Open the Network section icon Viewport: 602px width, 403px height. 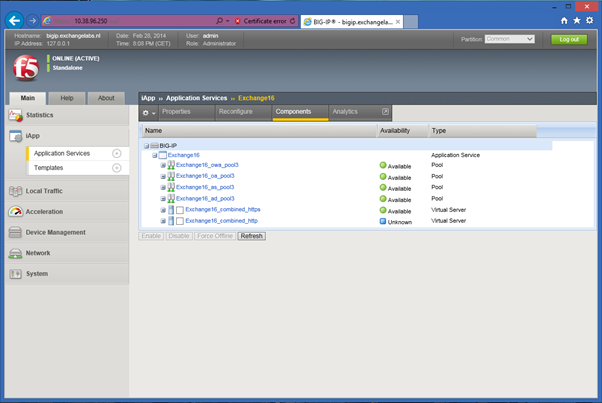point(15,253)
